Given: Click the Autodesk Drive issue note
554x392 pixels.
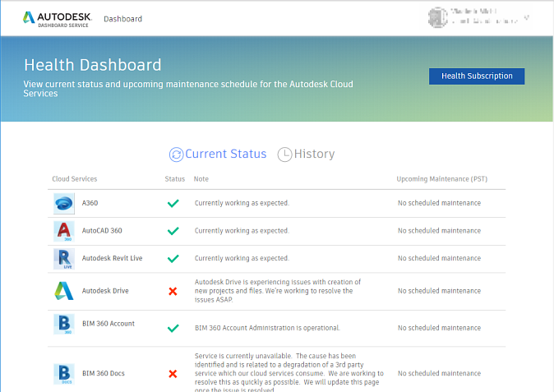Looking at the screenshot, I should [x=278, y=291].
